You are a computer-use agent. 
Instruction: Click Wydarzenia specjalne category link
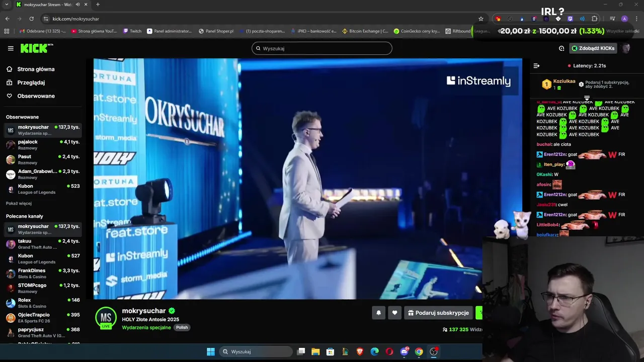(x=146, y=327)
